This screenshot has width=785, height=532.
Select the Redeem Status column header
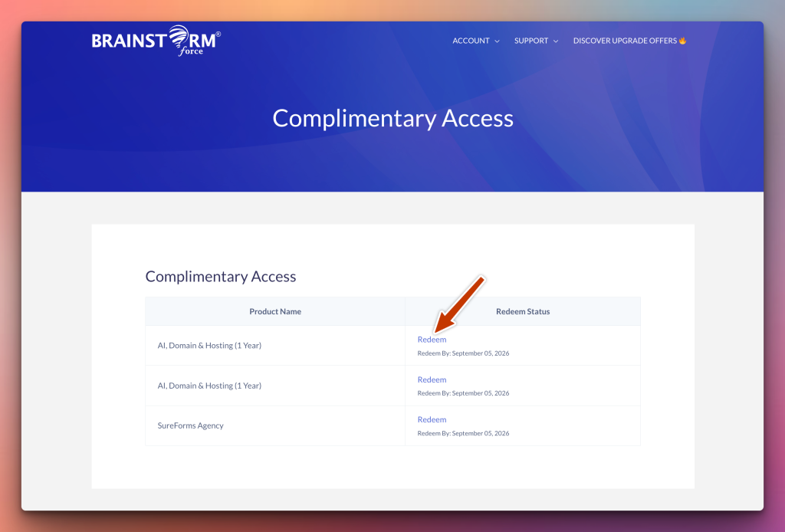click(523, 311)
